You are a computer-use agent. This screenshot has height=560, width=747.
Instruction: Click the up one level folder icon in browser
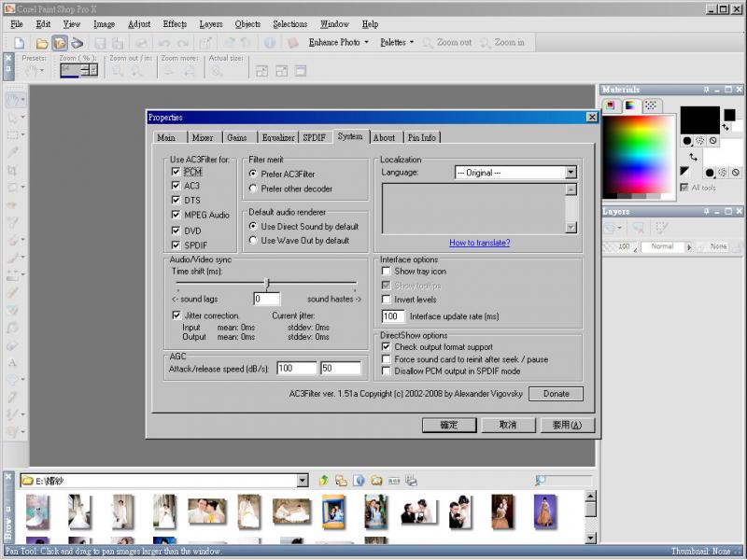(x=324, y=481)
